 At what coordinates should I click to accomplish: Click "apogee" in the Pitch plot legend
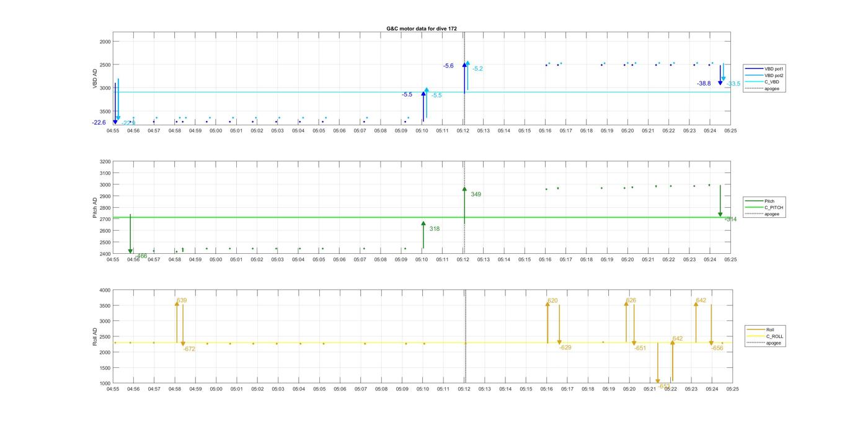click(x=763, y=214)
